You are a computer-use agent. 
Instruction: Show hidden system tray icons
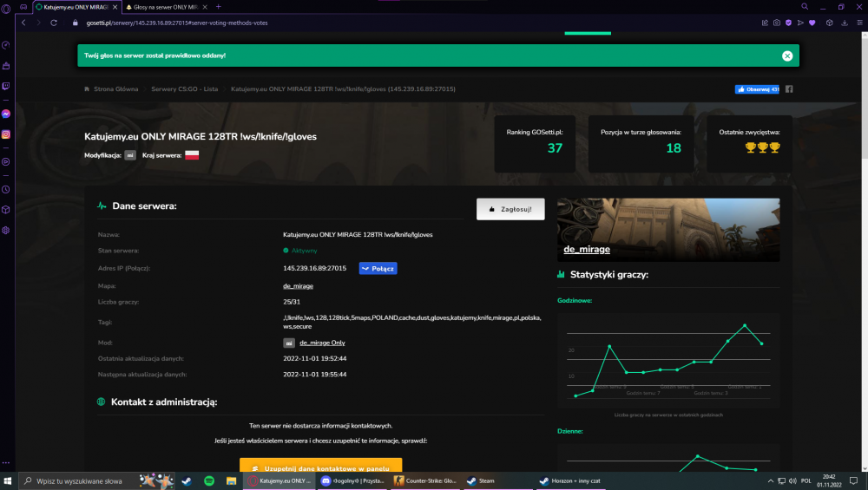pos(771,480)
